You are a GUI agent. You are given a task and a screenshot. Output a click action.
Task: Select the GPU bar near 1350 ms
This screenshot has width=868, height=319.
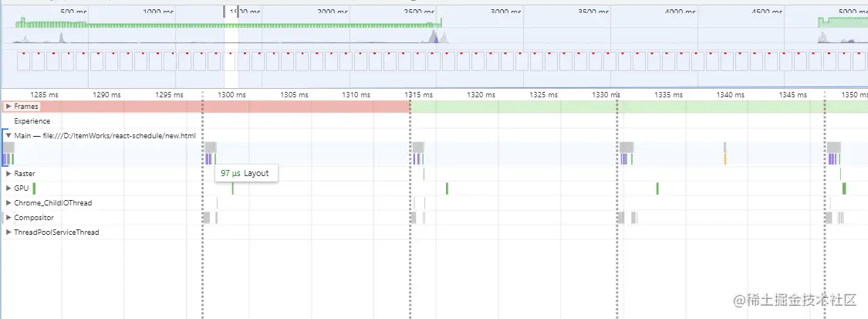coord(844,188)
